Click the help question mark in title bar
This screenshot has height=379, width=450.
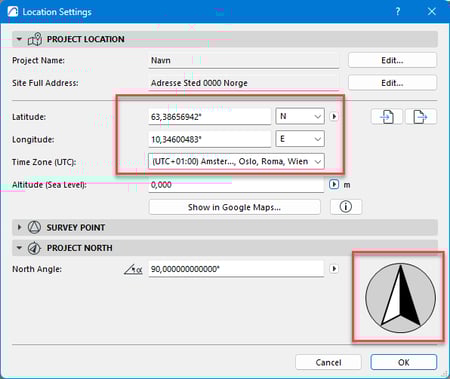[398, 12]
